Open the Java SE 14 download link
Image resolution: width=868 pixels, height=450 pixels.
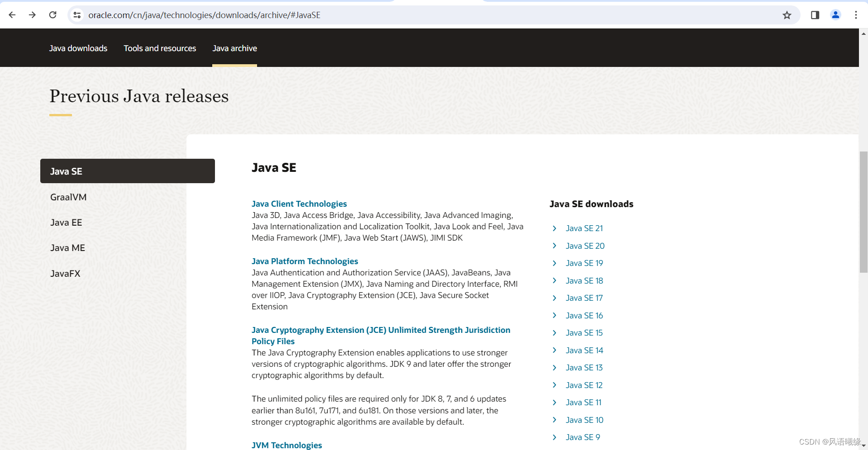point(584,351)
